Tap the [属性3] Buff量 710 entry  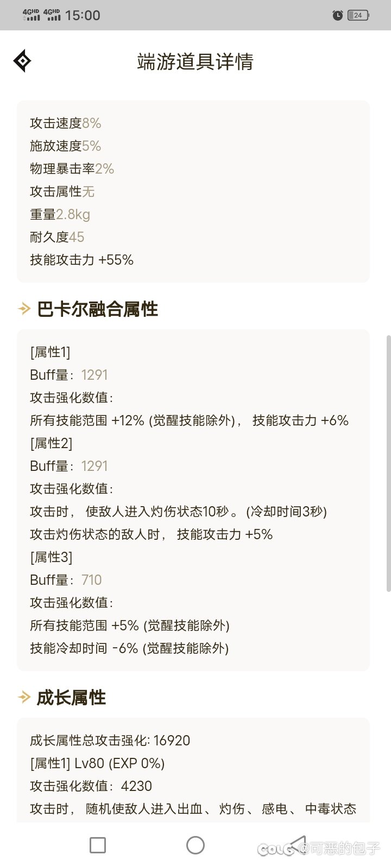66,580
